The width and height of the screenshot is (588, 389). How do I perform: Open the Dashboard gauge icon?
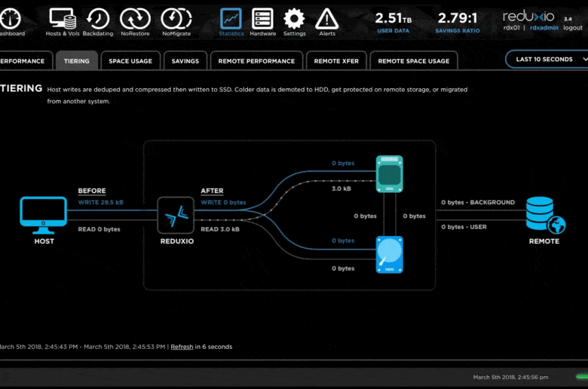pyautogui.click(x=11, y=19)
